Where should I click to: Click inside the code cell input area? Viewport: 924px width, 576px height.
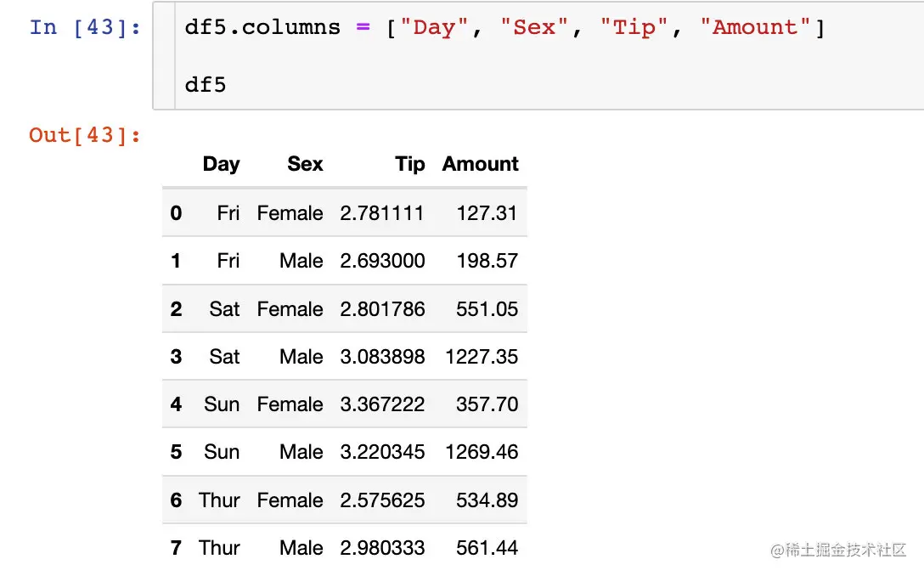pos(544,56)
